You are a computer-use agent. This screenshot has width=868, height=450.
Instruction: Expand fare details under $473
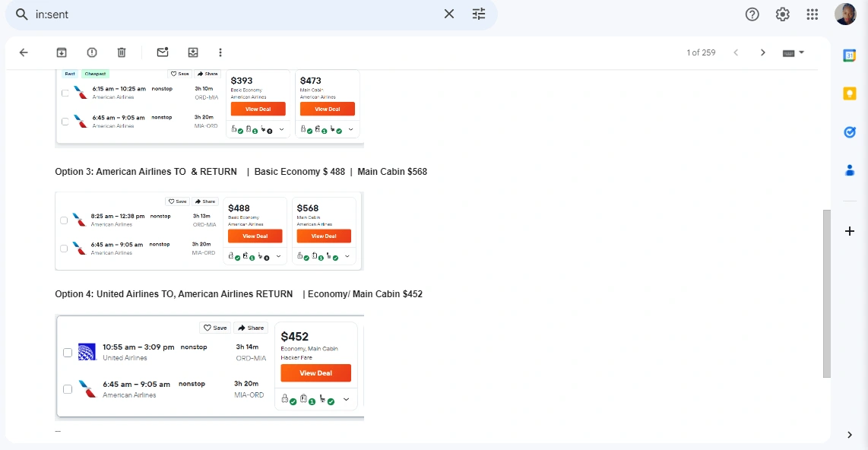pos(350,129)
